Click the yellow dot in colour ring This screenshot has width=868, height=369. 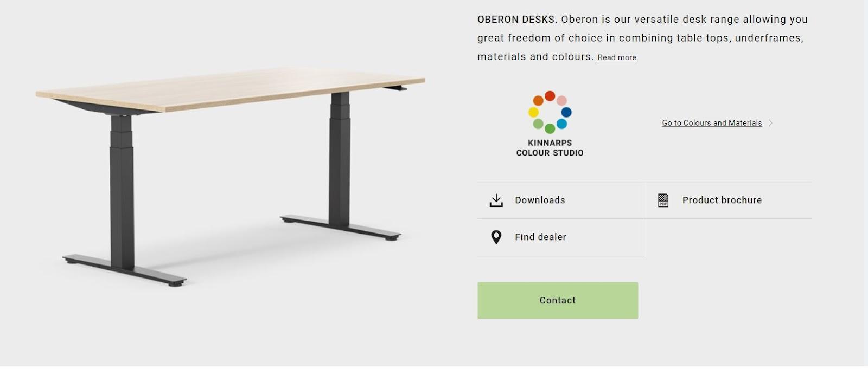click(533, 112)
